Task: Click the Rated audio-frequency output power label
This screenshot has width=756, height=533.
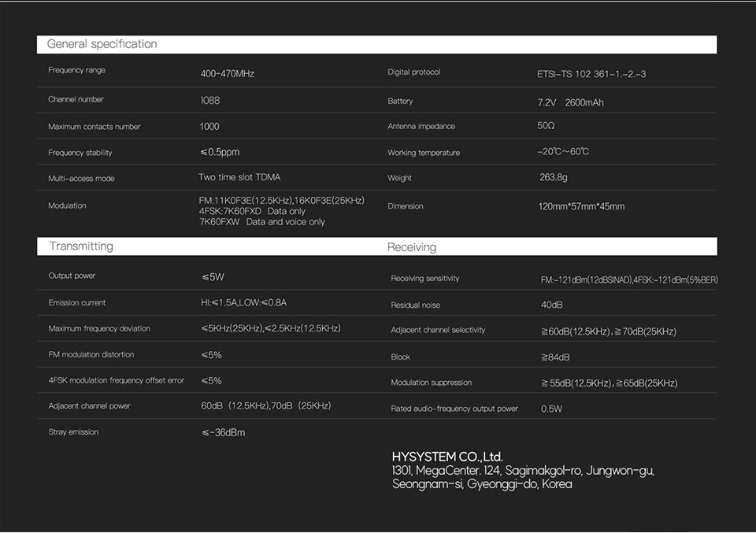Action: (454, 409)
